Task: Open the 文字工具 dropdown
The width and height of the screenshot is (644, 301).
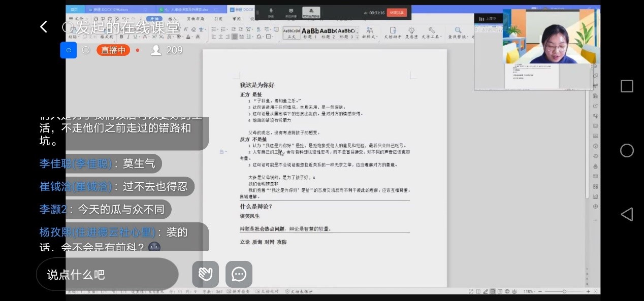Action: (431, 33)
